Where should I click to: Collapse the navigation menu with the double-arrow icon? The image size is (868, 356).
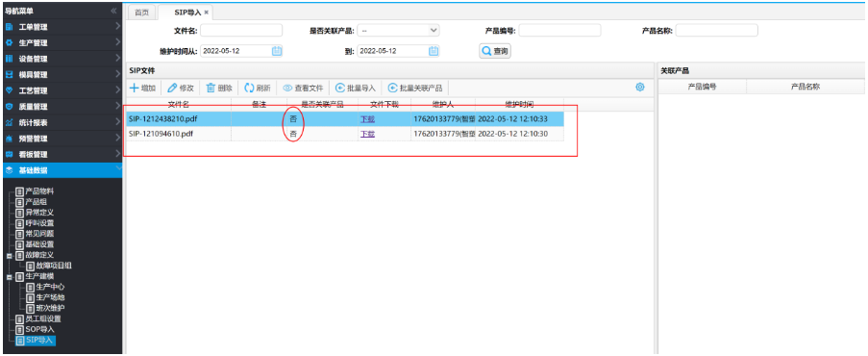(x=114, y=11)
